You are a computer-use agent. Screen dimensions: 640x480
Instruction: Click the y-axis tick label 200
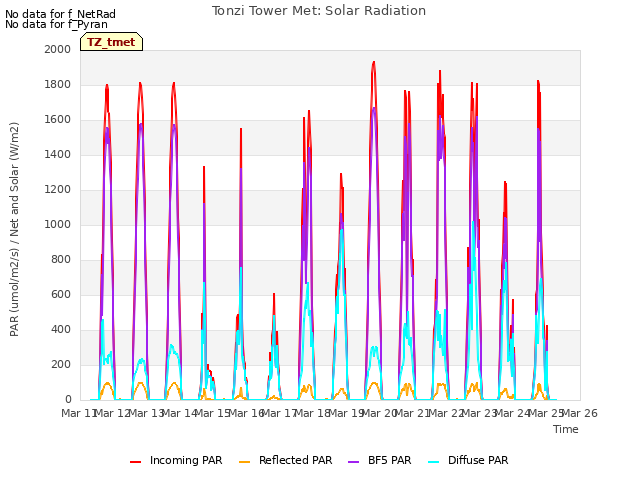point(61,364)
